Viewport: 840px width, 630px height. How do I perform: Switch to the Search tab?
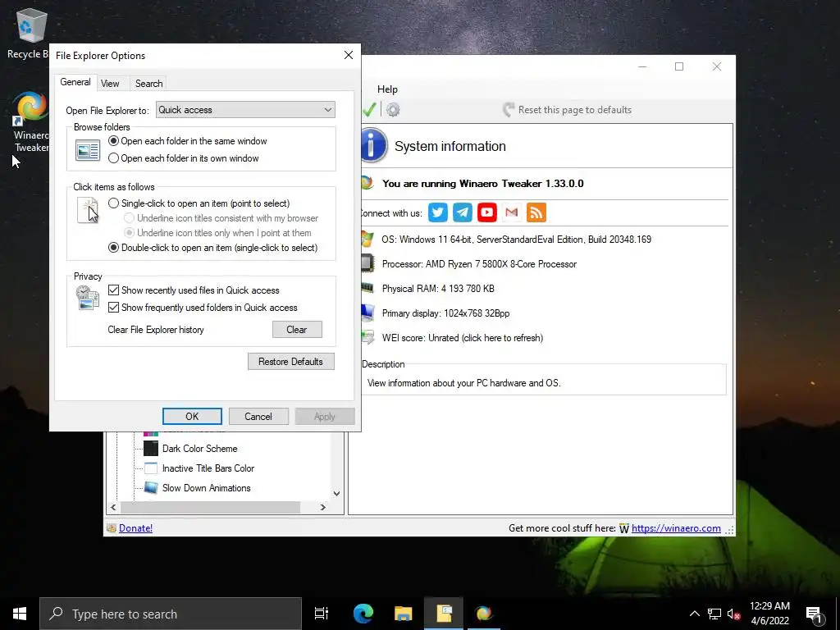tap(148, 84)
